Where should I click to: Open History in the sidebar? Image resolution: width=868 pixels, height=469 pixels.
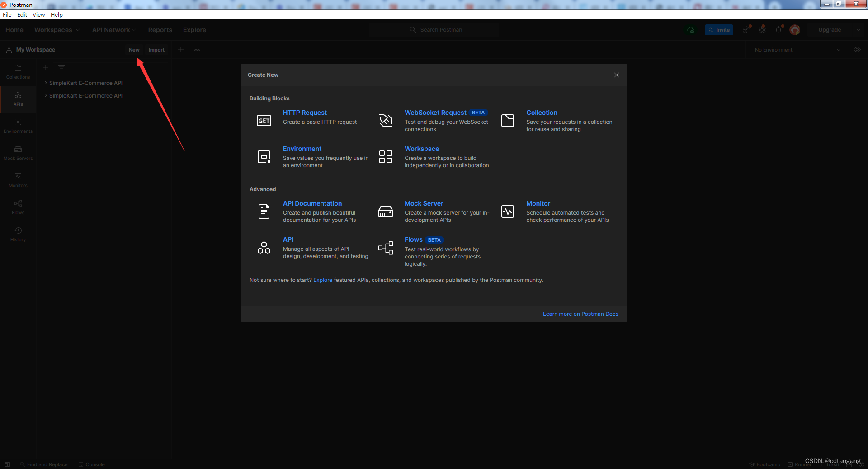point(18,235)
